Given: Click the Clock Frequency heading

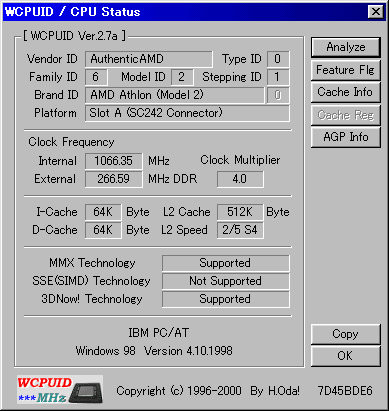Looking at the screenshot, I should (71, 142).
